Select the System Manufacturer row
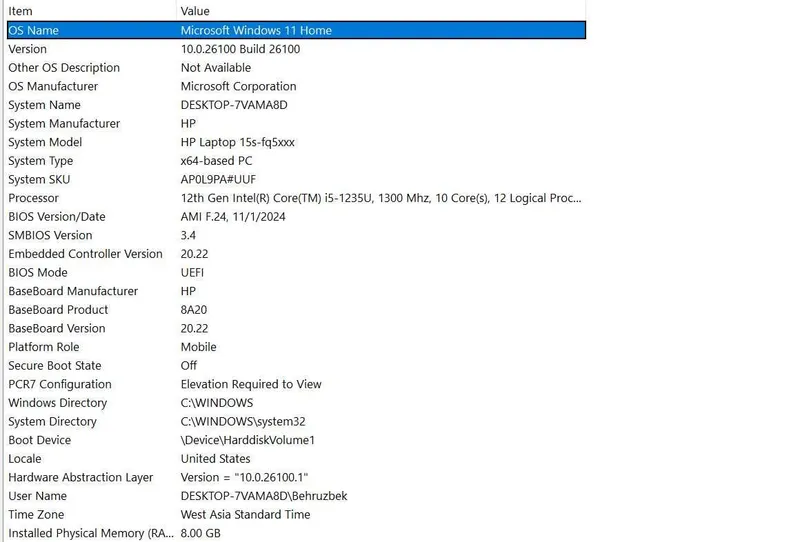 (296, 124)
